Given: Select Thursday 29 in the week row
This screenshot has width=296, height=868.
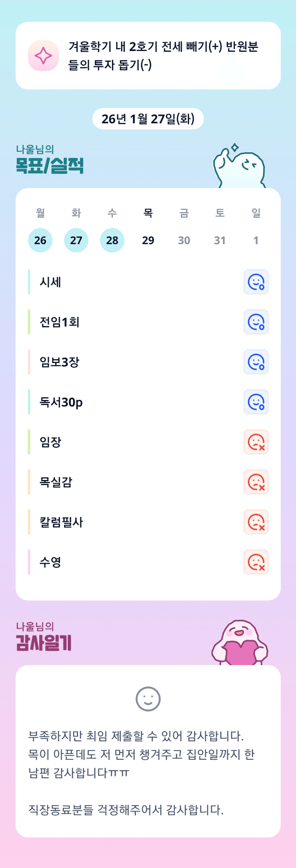Looking at the screenshot, I should 148,240.
